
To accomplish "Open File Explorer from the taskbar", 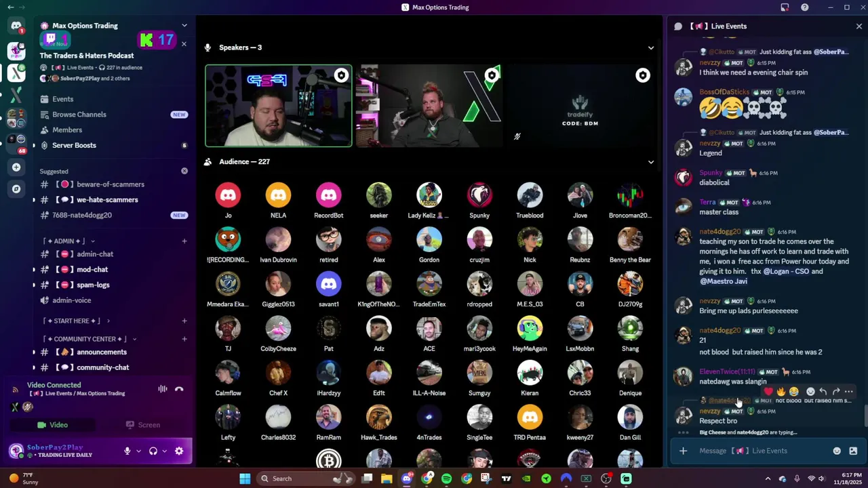I will [387, 479].
